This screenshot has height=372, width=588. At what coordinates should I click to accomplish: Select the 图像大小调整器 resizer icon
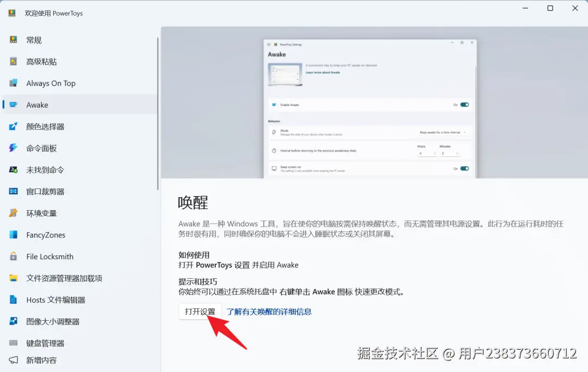click(13, 321)
